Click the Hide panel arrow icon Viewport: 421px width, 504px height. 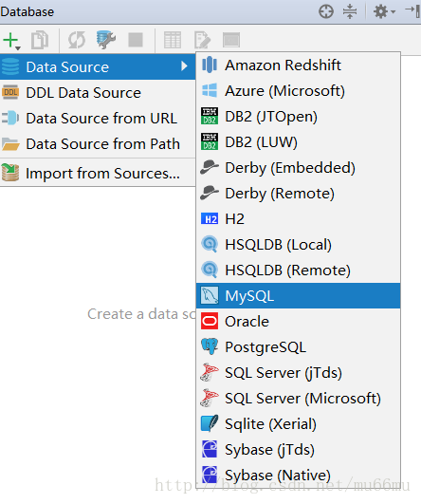click(413, 11)
